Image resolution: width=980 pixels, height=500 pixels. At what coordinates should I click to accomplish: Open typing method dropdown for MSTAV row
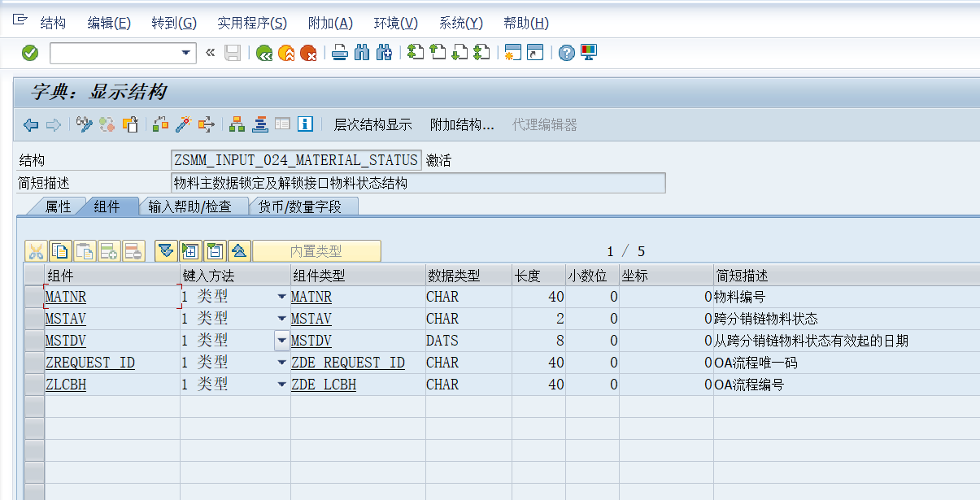click(x=282, y=319)
